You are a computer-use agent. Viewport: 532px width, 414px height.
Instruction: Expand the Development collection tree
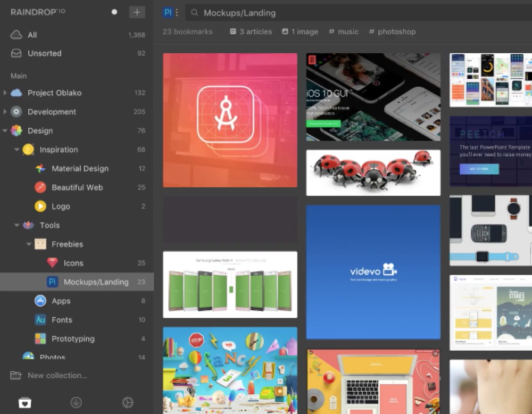[x=5, y=112]
